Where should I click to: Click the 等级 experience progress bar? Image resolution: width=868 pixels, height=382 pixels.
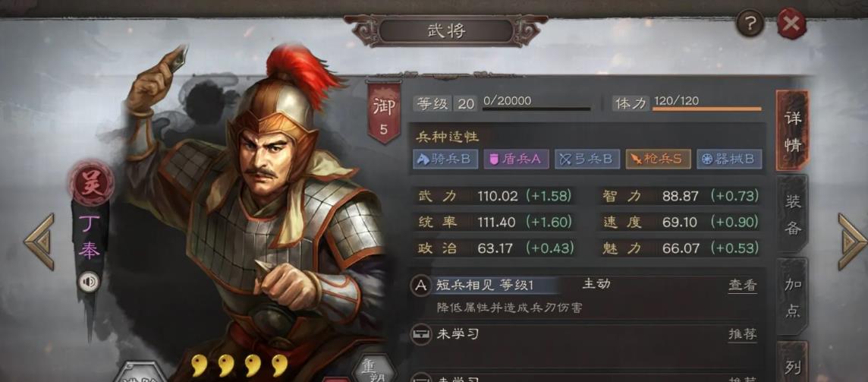point(536,109)
